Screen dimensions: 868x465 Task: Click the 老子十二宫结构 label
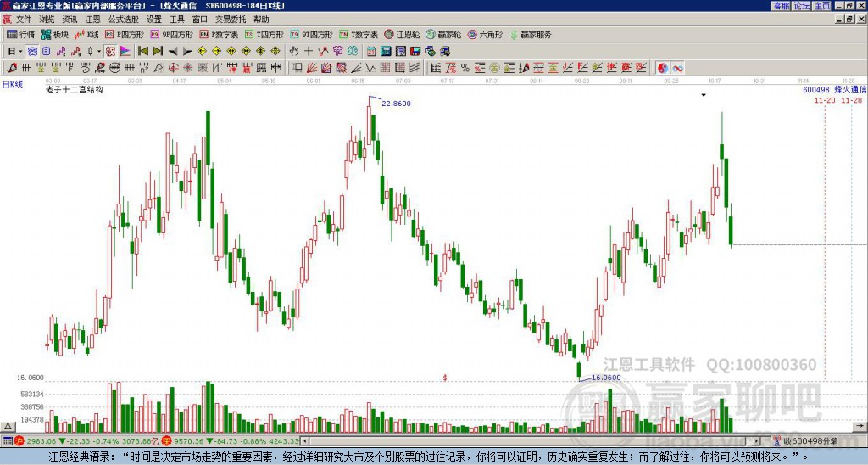tap(75, 89)
